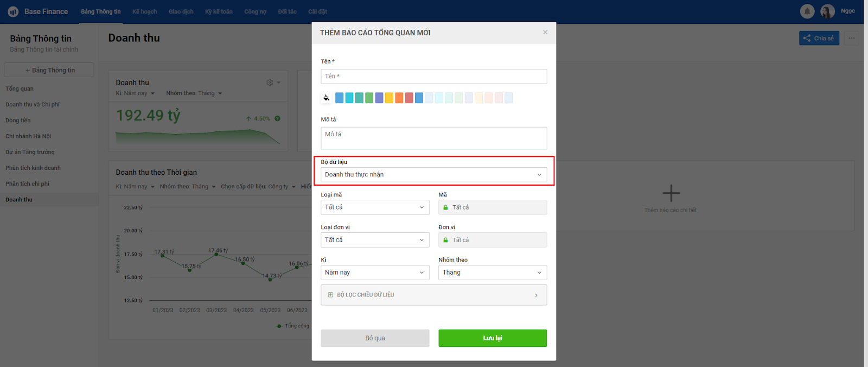Click the lock icon in Mã field
The width and height of the screenshot is (868, 367).
[x=445, y=207]
